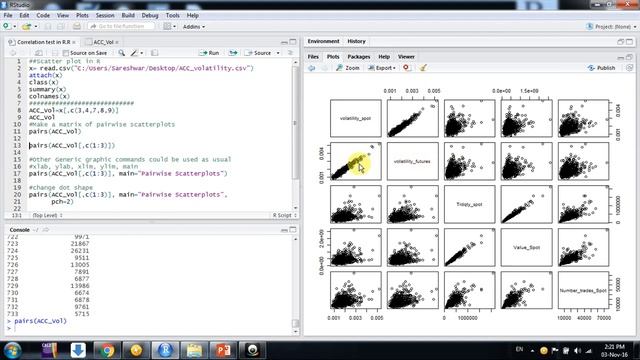Click the Open File folder icon
Image resolution: width=640 pixels, height=360 pixels.
coord(26,27)
